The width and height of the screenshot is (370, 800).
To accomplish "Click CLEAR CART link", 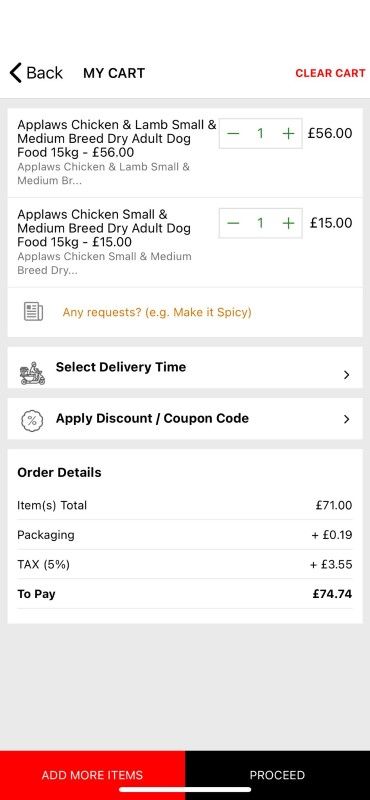I will [330, 73].
